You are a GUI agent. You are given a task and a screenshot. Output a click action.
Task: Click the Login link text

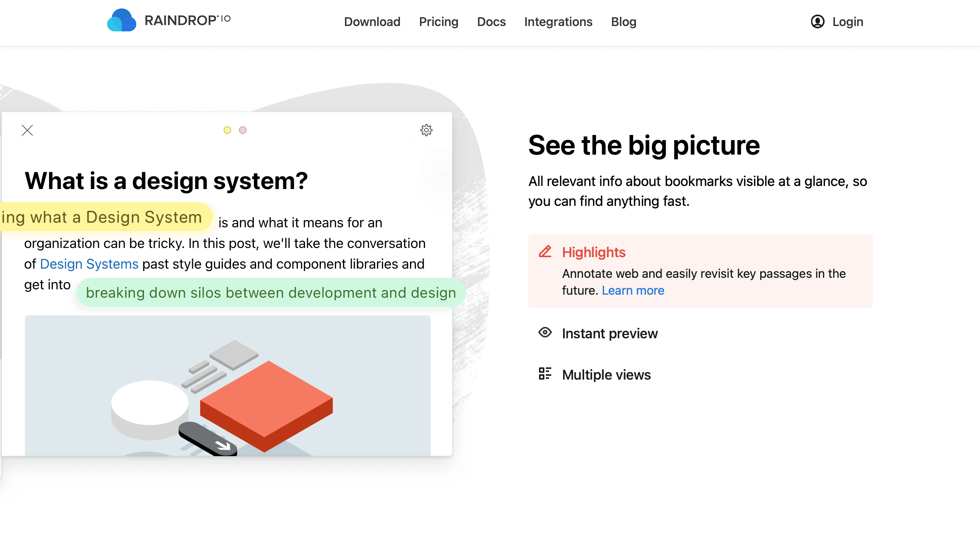[x=848, y=22]
